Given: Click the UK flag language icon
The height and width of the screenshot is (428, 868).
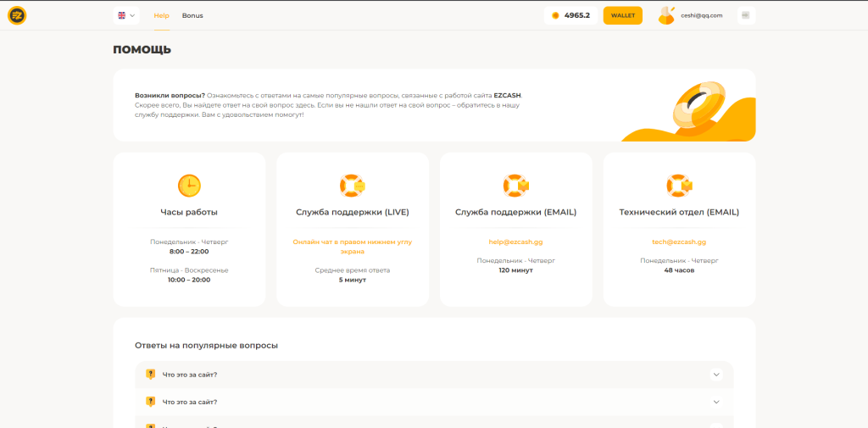Looking at the screenshot, I should (122, 15).
